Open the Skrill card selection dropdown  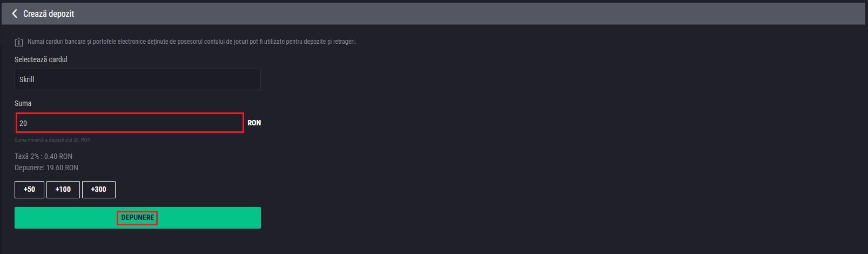[137, 79]
